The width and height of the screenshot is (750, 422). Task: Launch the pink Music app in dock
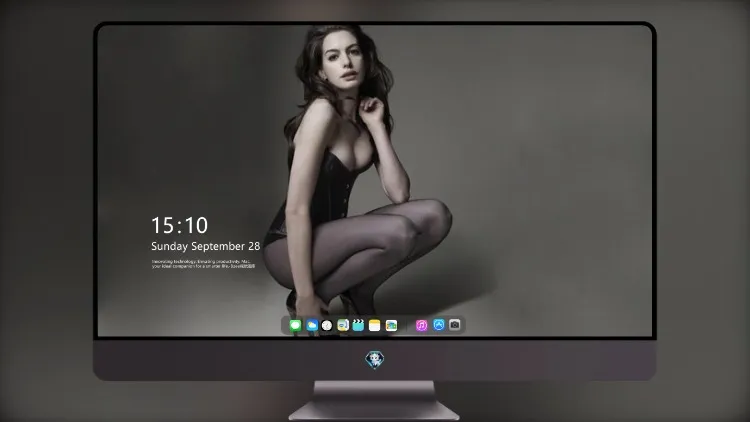pyautogui.click(x=421, y=325)
